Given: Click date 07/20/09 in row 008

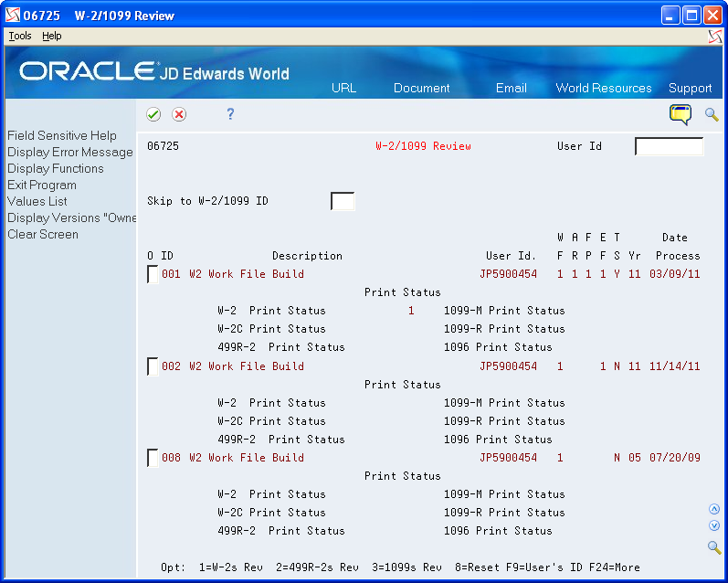Looking at the screenshot, I should 675,458.
